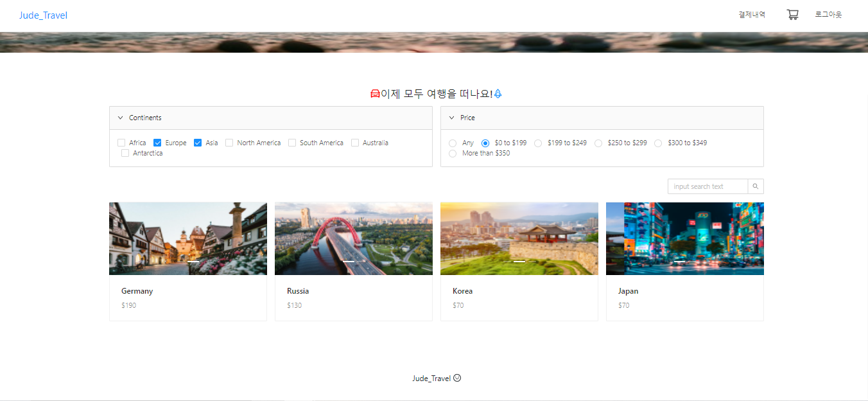Collapse the Price panel chevron
Screen dimensions: 868x401
[451, 118]
